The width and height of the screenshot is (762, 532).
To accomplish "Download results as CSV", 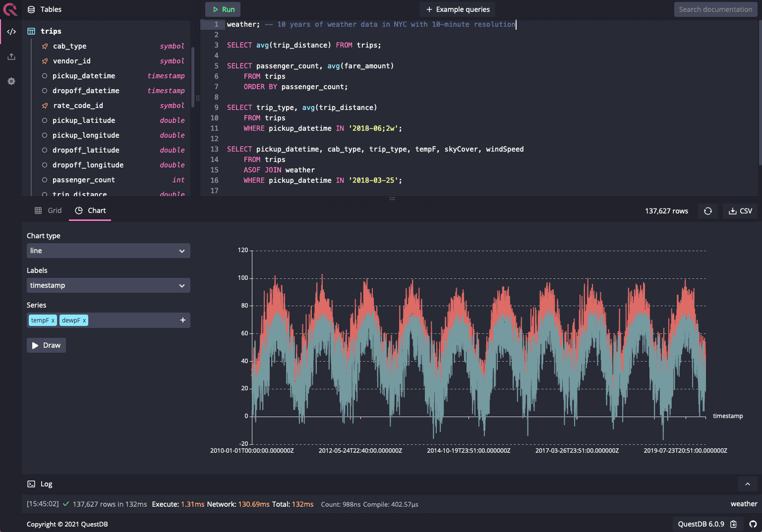I will (x=740, y=211).
